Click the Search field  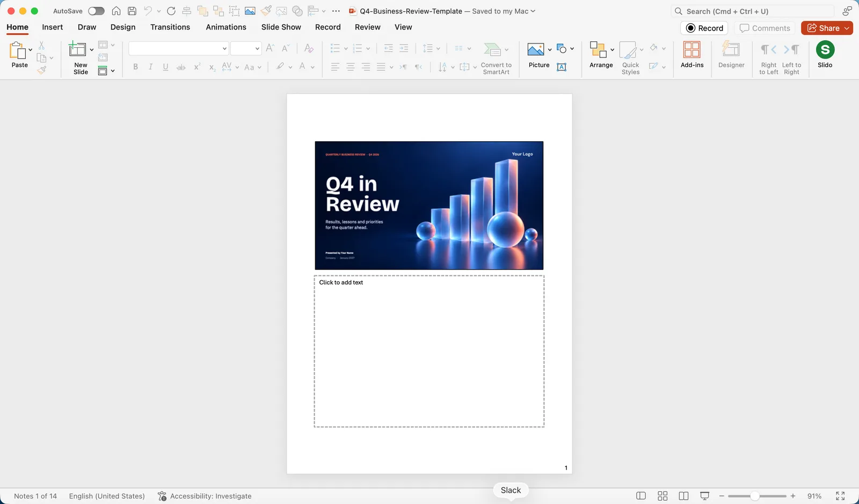[753, 11]
